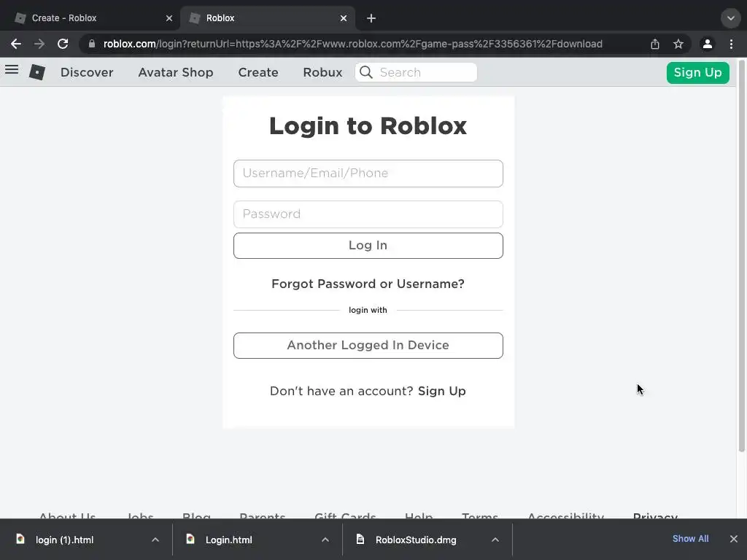Close the downloads bar

click(734, 539)
